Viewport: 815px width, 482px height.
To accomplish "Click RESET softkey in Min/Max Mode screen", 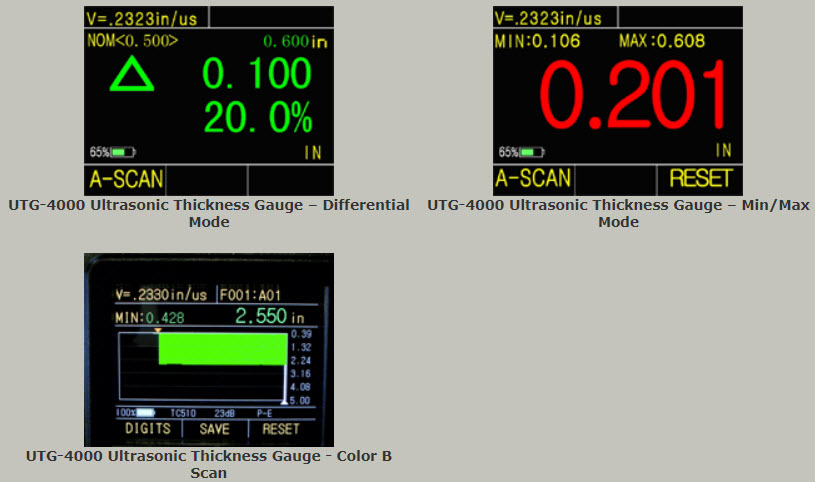I will [x=701, y=178].
